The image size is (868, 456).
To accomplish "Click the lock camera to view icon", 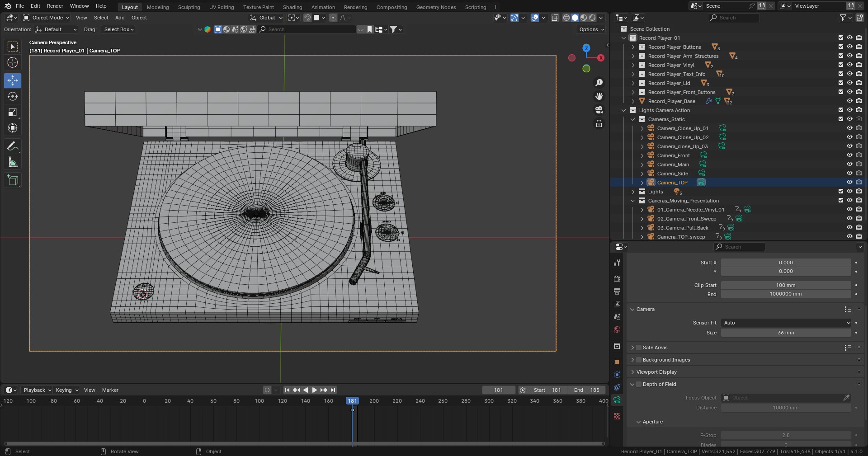I will pyautogui.click(x=599, y=123).
